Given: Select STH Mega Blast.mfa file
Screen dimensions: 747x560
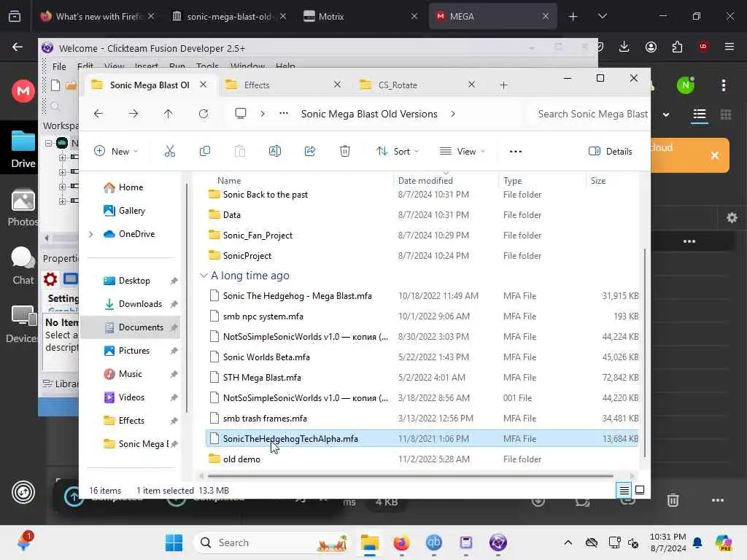Looking at the screenshot, I should click(422, 378).
